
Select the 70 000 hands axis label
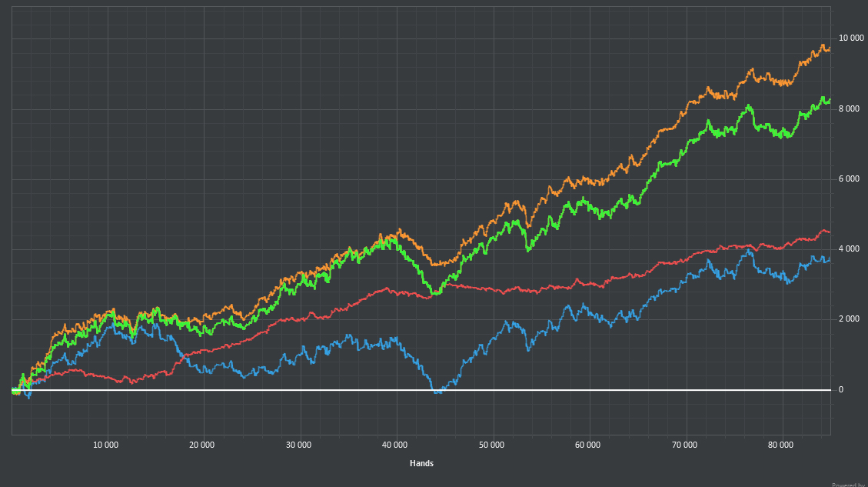point(684,445)
